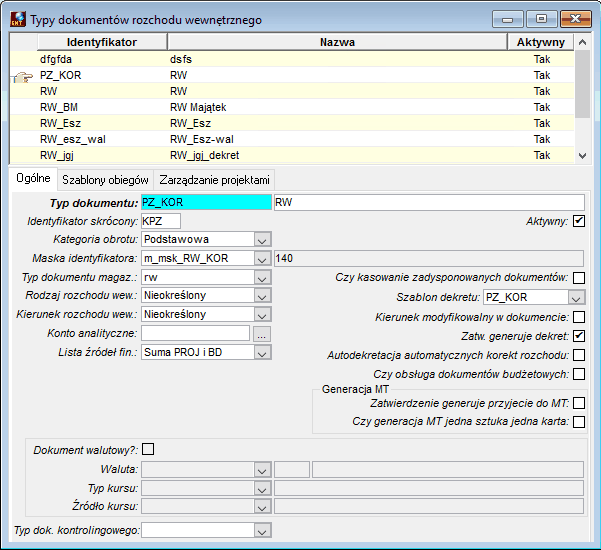The height and width of the screenshot is (550, 601).
Task: Click the pointing-hand row marker beside PZ_KOR
Action: [x=23, y=77]
